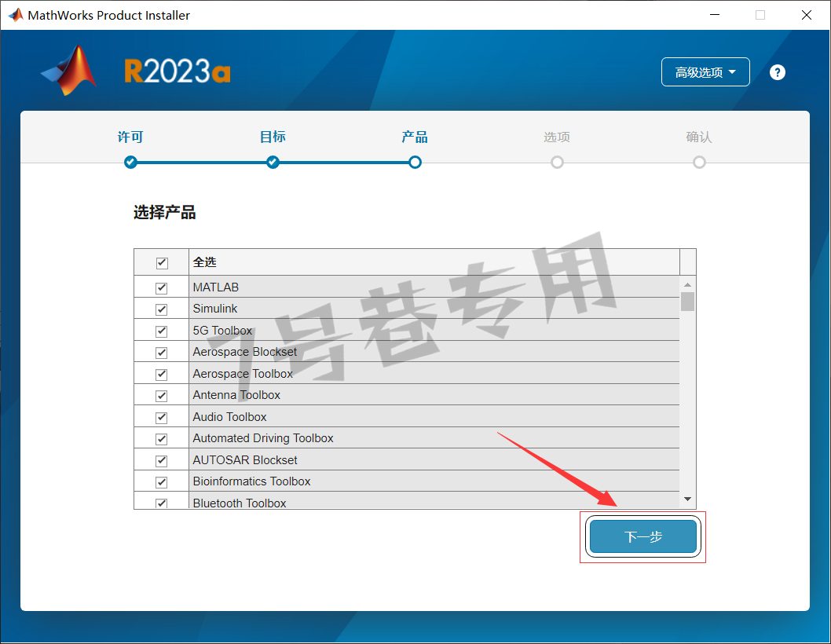831x644 pixels.
Task: Click the 确认 pending step circle
Action: pyautogui.click(x=699, y=163)
